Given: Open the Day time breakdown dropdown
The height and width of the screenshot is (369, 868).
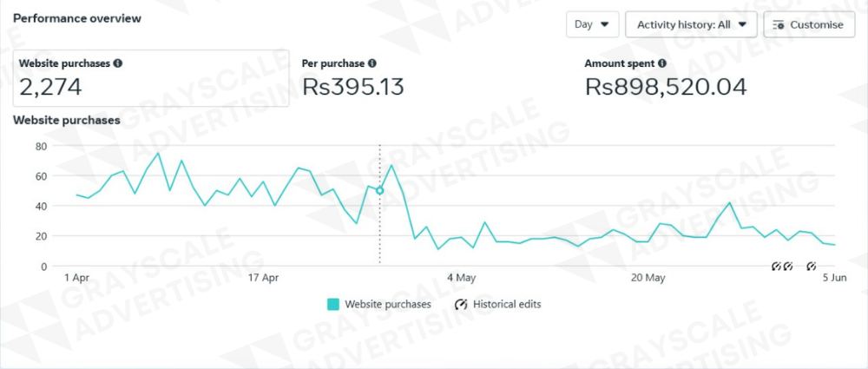Looking at the screenshot, I should [x=591, y=24].
